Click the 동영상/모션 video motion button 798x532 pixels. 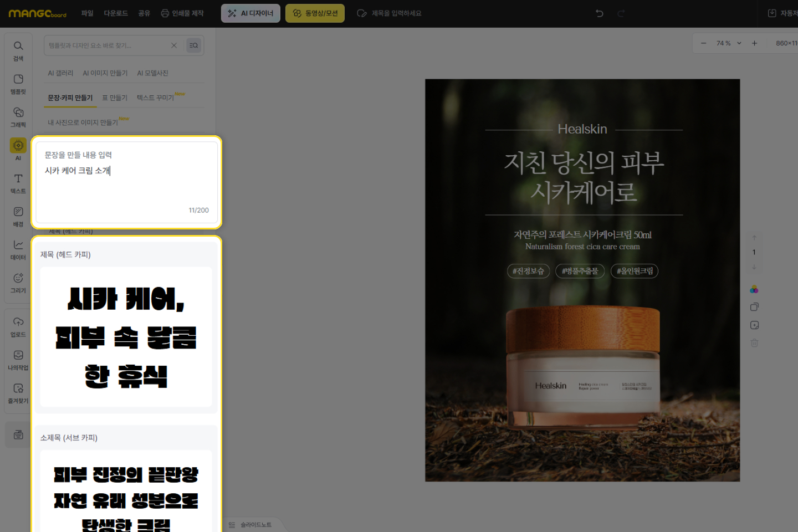(315, 13)
